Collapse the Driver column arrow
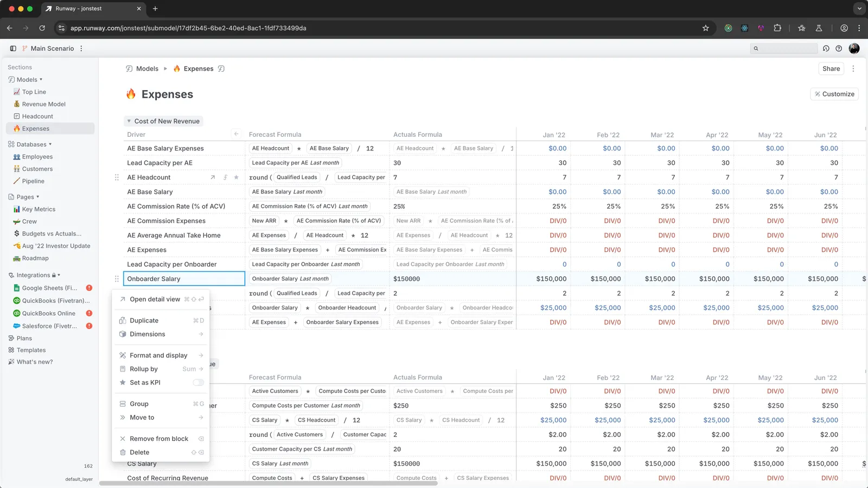Screen dimensions: 868x488 coord(236,134)
